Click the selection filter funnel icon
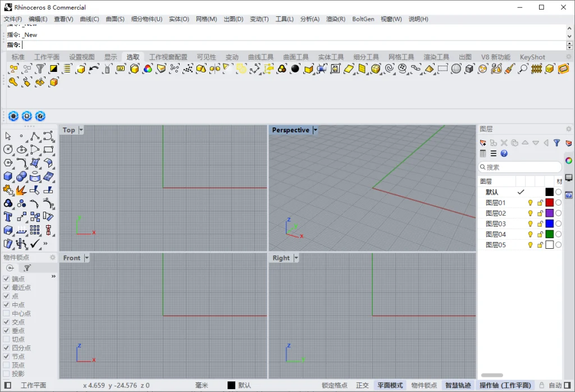Screen dimensions: 575x392 tap(40, 69)
